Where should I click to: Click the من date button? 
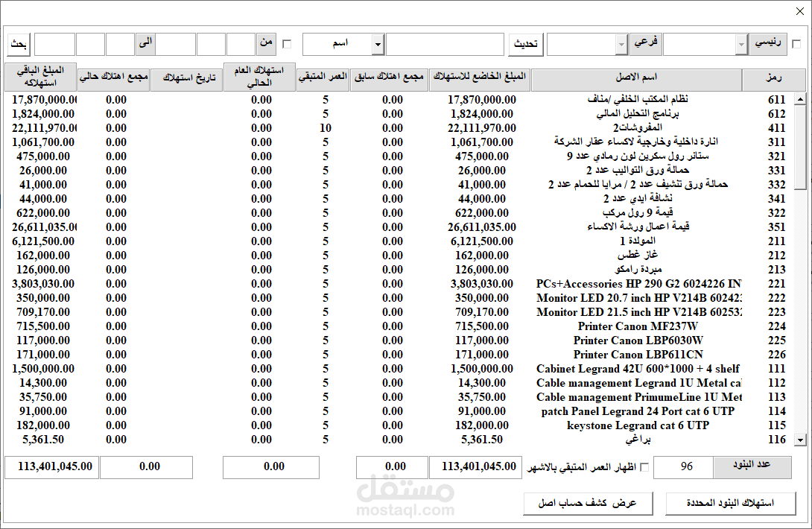(266, 43)
